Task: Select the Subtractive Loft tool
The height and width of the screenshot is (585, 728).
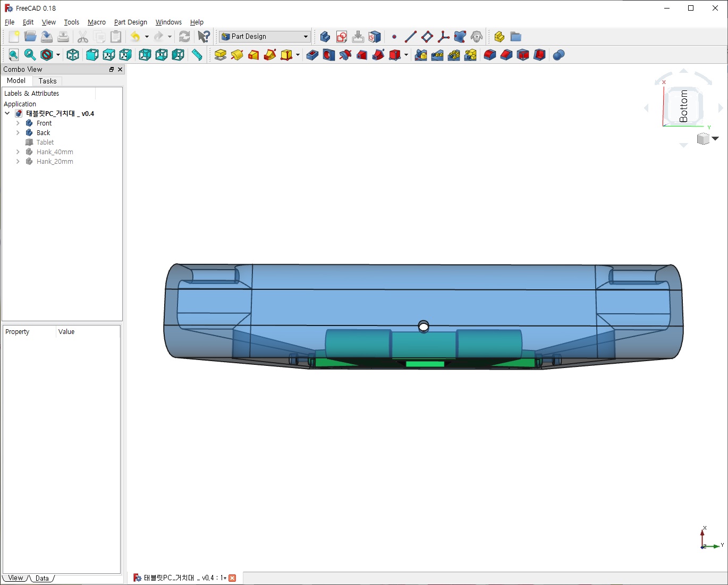Action: [362, 55]
